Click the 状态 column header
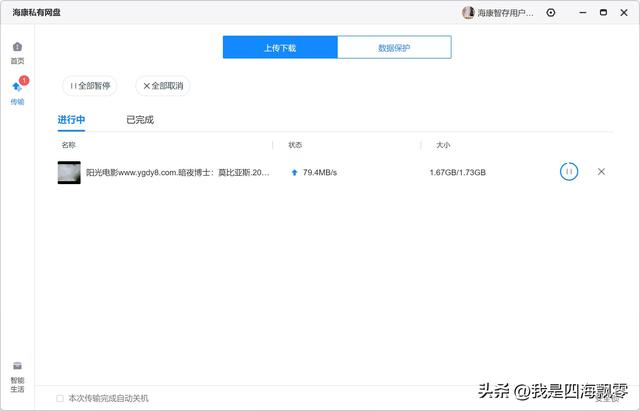 pyautogui.click(x=295, y=145)
